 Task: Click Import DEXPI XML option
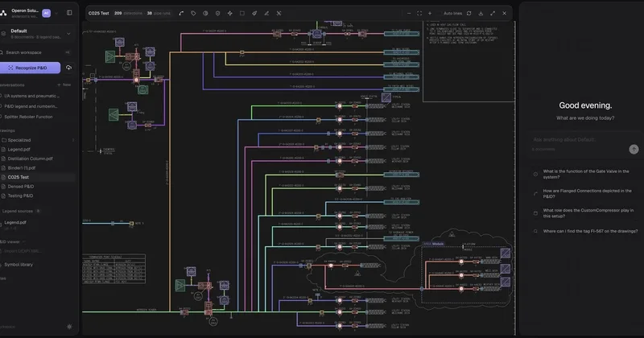click(23, 251)
